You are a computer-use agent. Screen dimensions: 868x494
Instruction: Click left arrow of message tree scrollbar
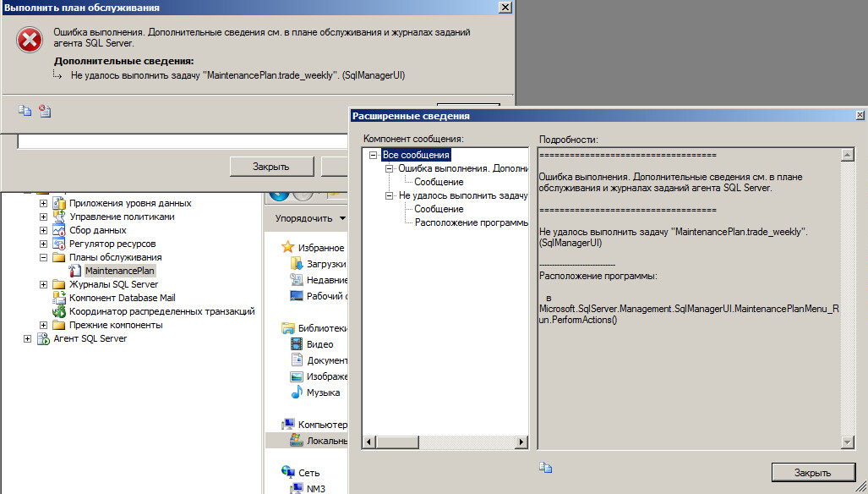pyautogui.click(x=368, y=442)
